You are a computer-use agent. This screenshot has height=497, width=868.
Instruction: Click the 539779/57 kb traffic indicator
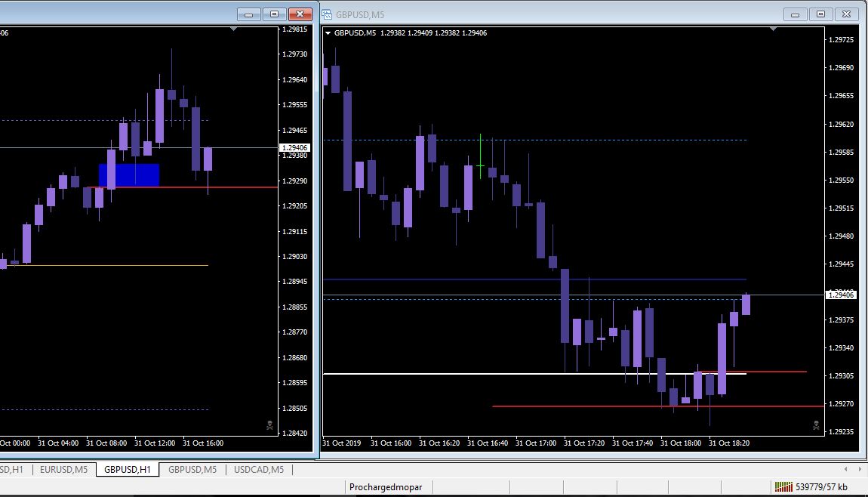pyautogui.click(x=821, y=487)
